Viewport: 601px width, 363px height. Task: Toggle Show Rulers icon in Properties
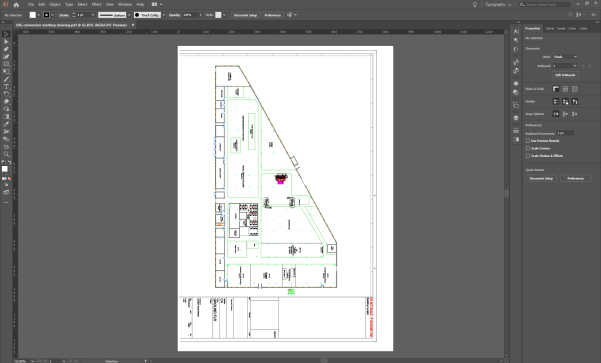pos(556,89)
